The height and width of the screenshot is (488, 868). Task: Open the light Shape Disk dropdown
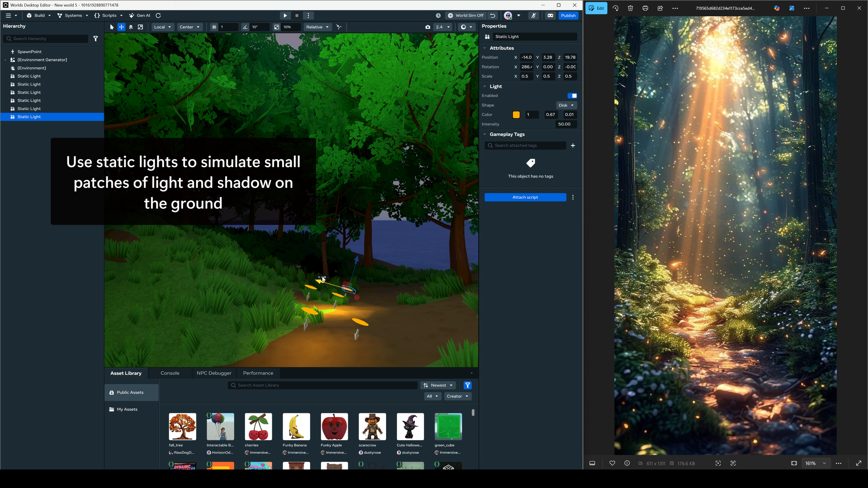(566, 105)
